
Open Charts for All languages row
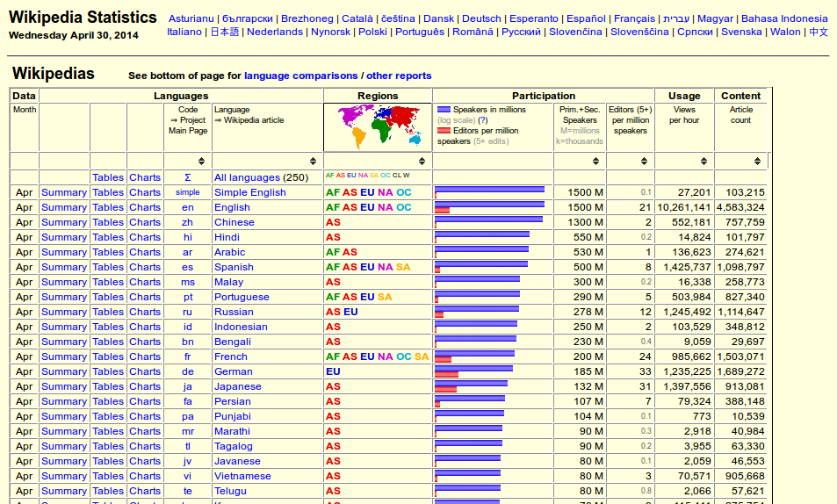pos(145,177)
